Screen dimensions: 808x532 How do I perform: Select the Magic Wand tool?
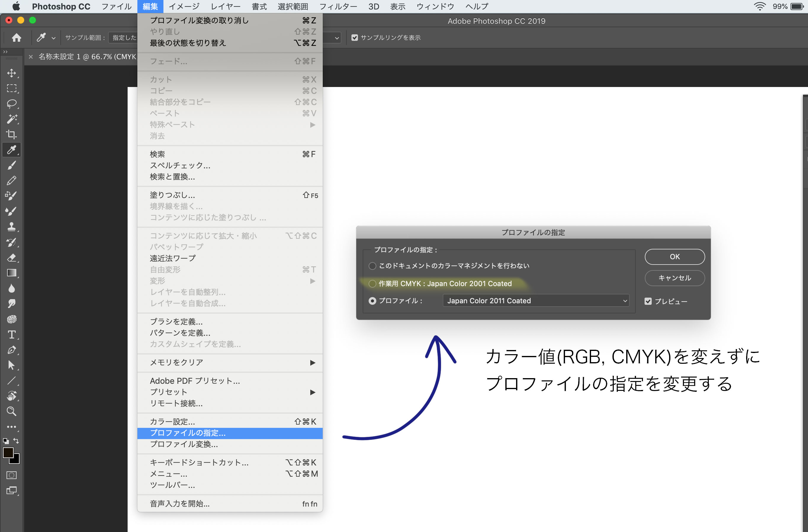pyautogui.click(x=12, y=119)
